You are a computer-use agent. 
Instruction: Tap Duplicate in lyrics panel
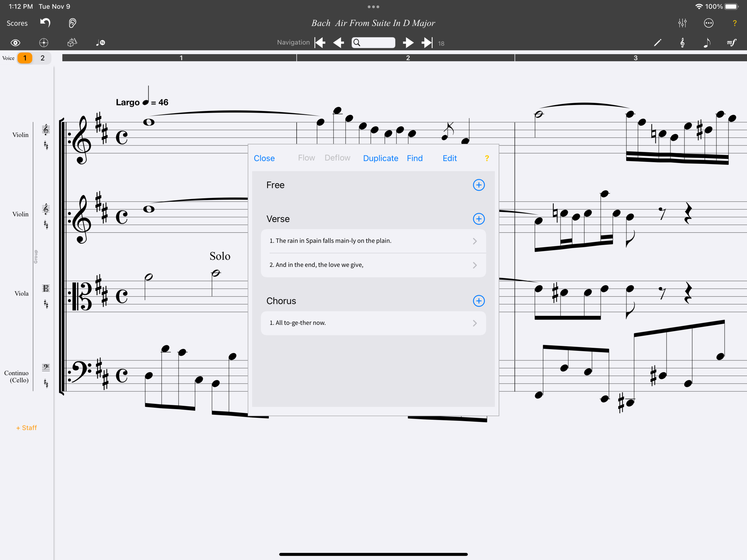click(380, 158)
